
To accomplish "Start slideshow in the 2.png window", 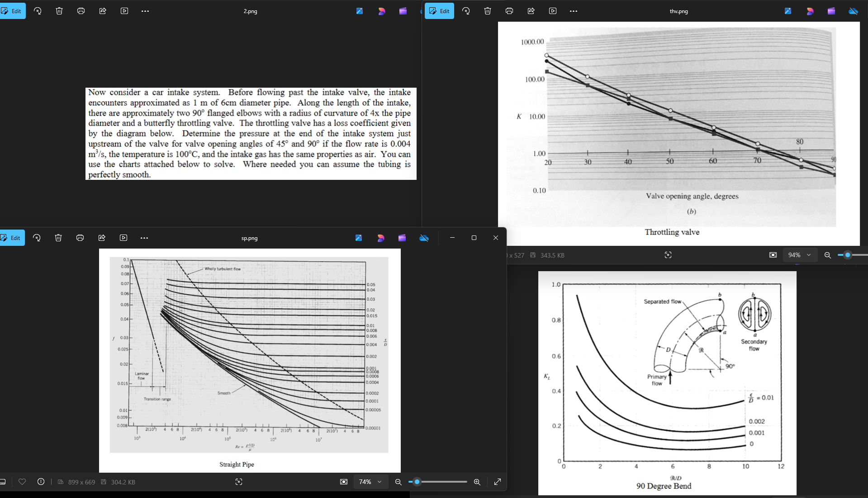I will coord(124,11).
